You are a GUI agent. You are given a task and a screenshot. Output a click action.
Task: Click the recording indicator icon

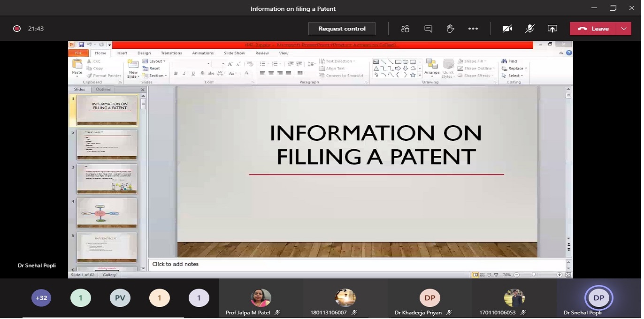pyautogui.click(x=17, y=29)
